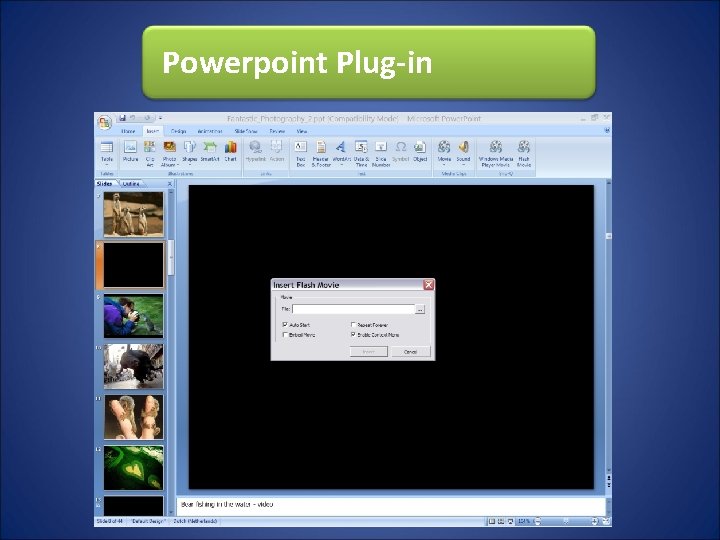This screenshot has height=540, width=720.
Task: Click the Sound button
Action: pos(463,153)
